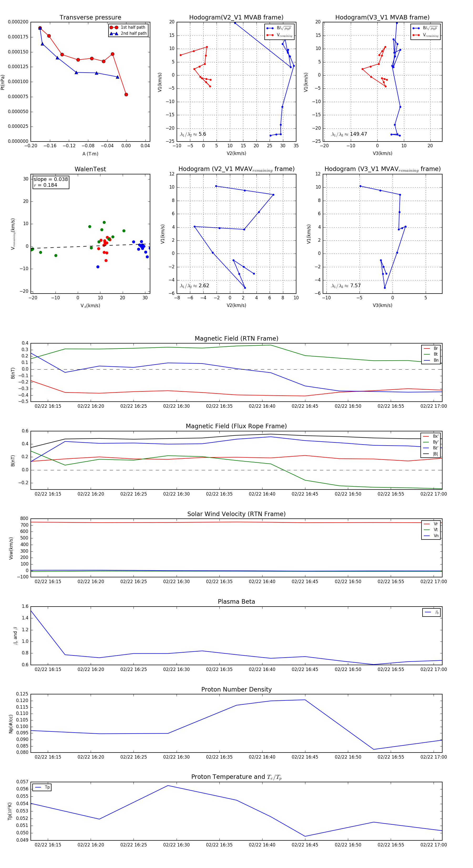Click the 'Pt(nPa)' y-axis label
Image resolution: width=473 pixels, height=868 pixels.
pyautogui.click(x=3, y=82)
